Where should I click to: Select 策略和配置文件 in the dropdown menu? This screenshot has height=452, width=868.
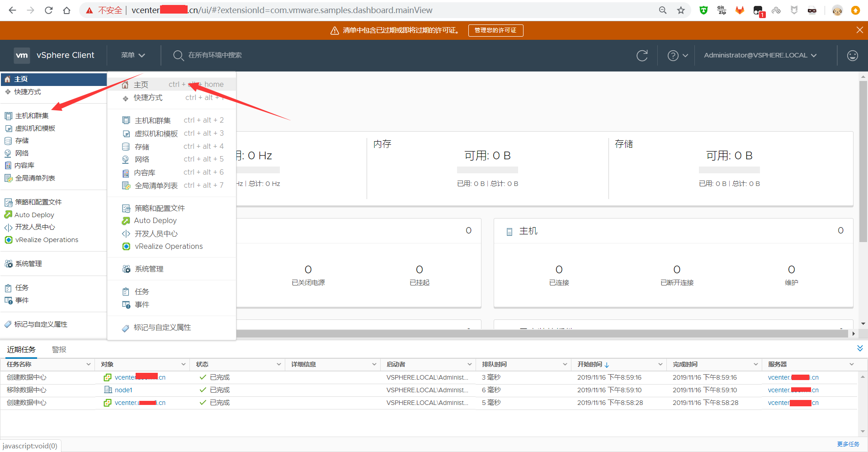pos(172,208)
